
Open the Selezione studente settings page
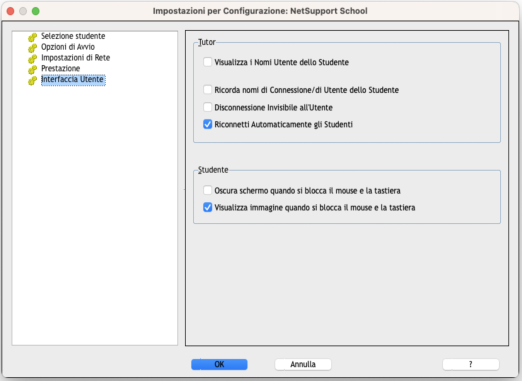pyautogui.click(x=73, y=36)
